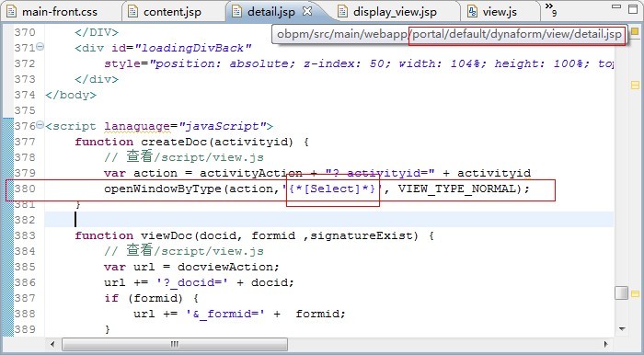Viewport: 644px width, 355px height.
Task: Click the main-front.css file icon
Action: pos(11,11)
